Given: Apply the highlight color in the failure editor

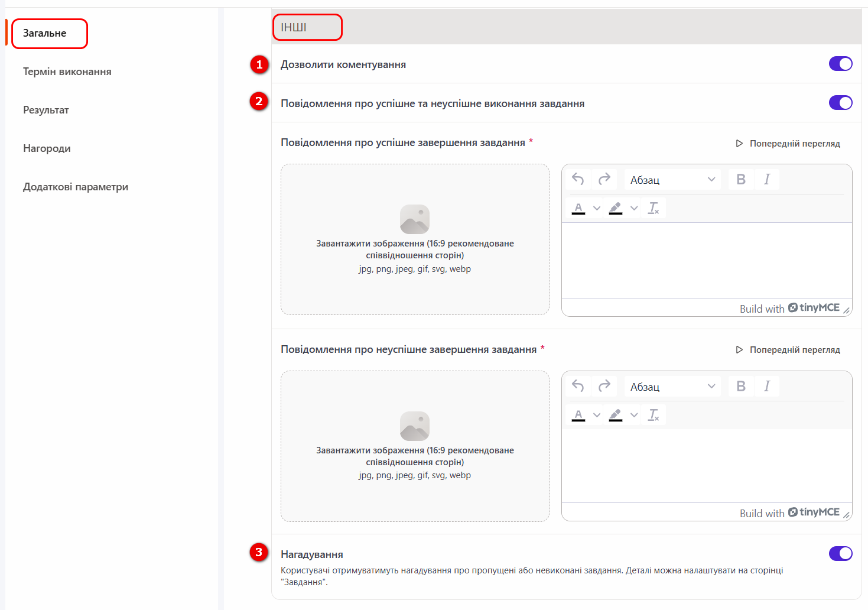Looking at the screenshot, I should click(616, 415).
